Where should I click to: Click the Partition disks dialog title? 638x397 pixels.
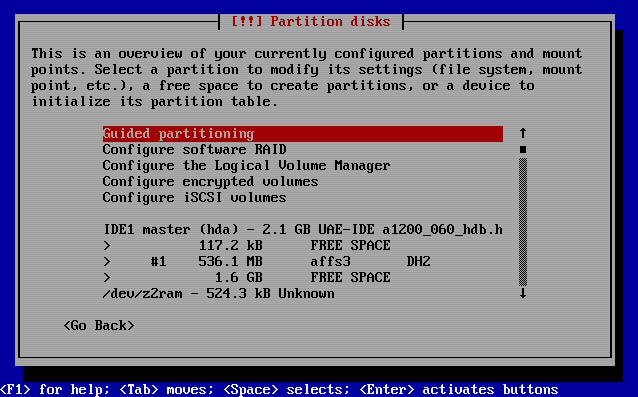coord(311,21)
